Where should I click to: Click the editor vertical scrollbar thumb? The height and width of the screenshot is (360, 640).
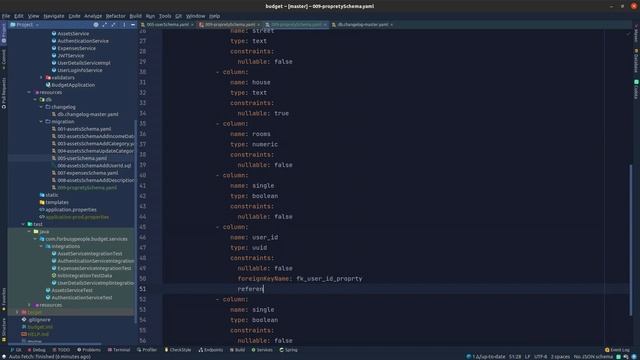point(631,240)
